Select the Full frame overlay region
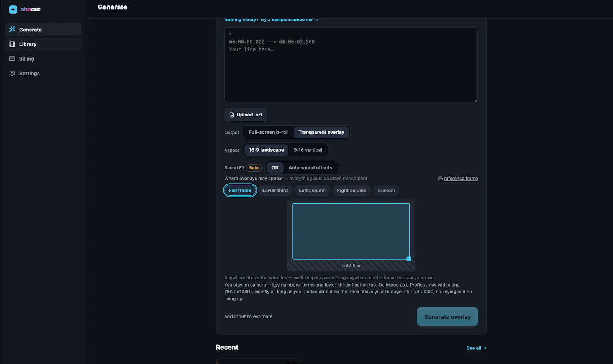The height and width of the screenshot is (364, 613). coord(240,190)
